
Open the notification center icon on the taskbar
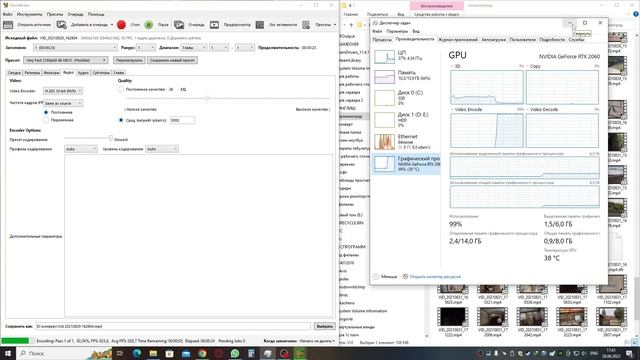coord(629,353)
